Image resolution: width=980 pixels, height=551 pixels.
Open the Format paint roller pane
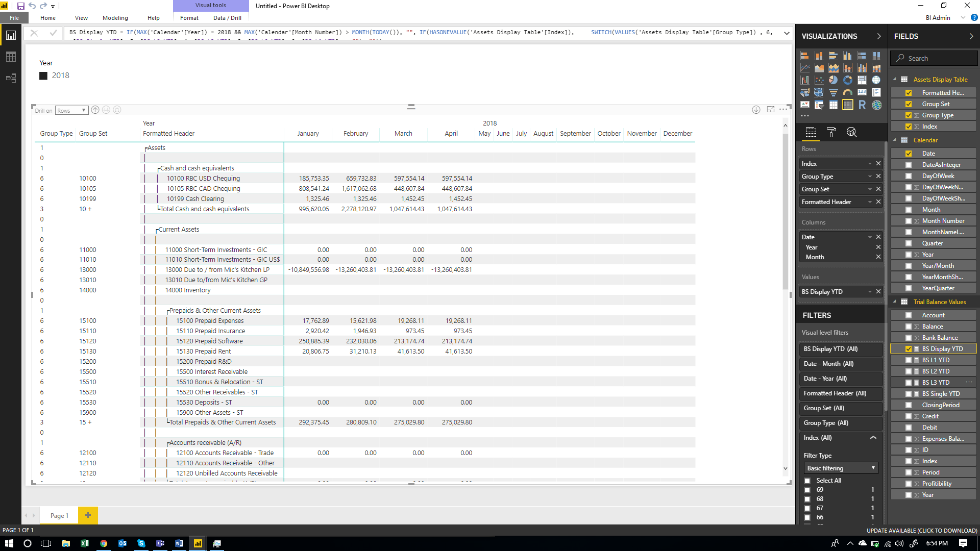click(x=831, y=133)
